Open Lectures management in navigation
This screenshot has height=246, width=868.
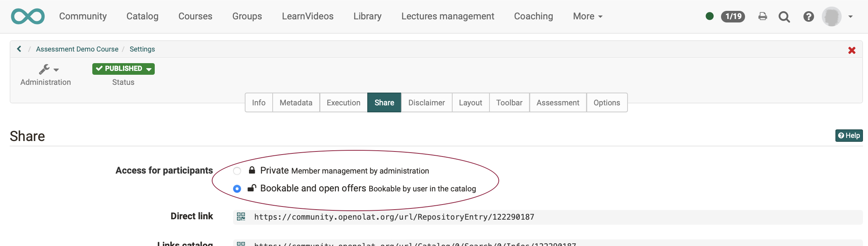[448, 16]
